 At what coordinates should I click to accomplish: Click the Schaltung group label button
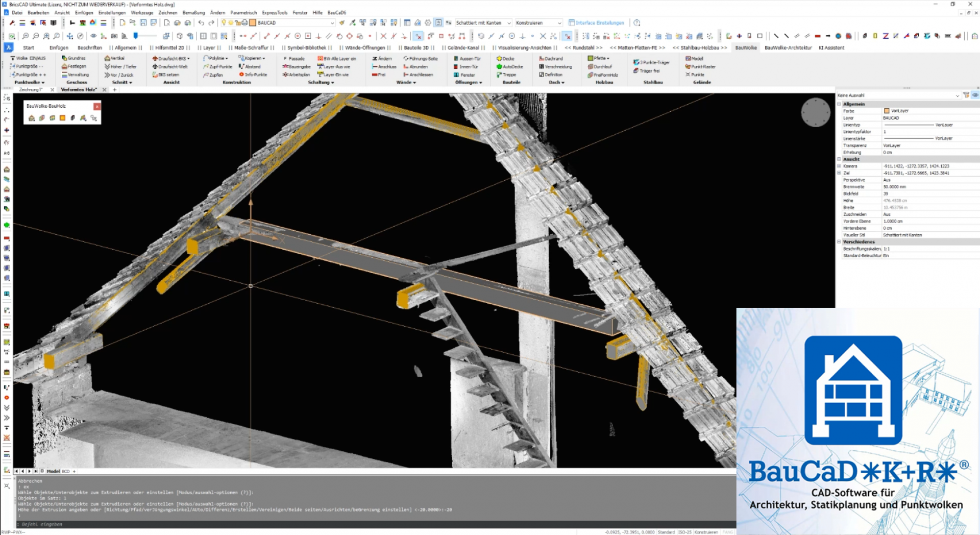321,82
